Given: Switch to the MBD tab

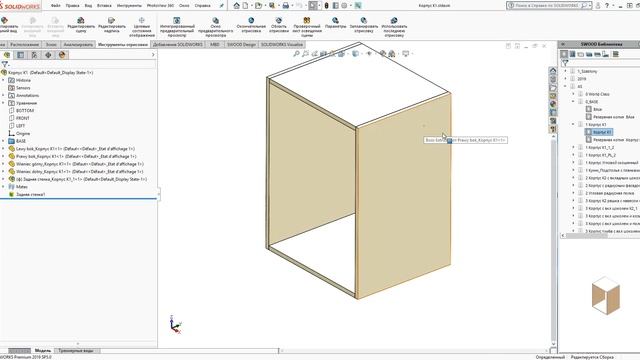Looking at the screenshot, I should coord(215,44).
